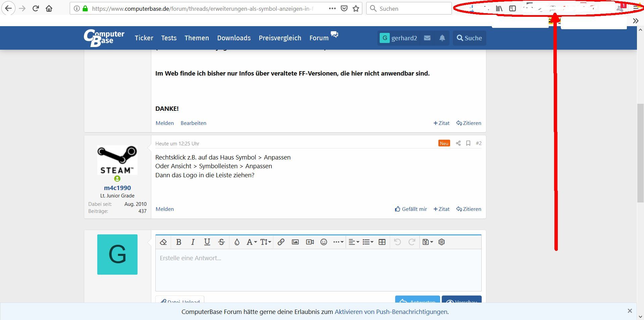Add first post to multi-quote with +Zitat

[441, 123]
